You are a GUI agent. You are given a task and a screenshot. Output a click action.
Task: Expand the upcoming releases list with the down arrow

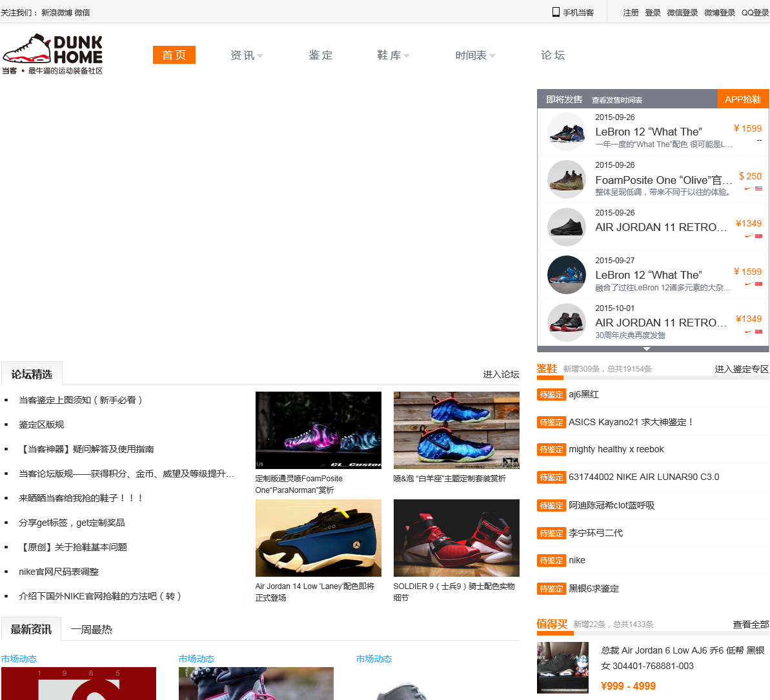(647, 348)
